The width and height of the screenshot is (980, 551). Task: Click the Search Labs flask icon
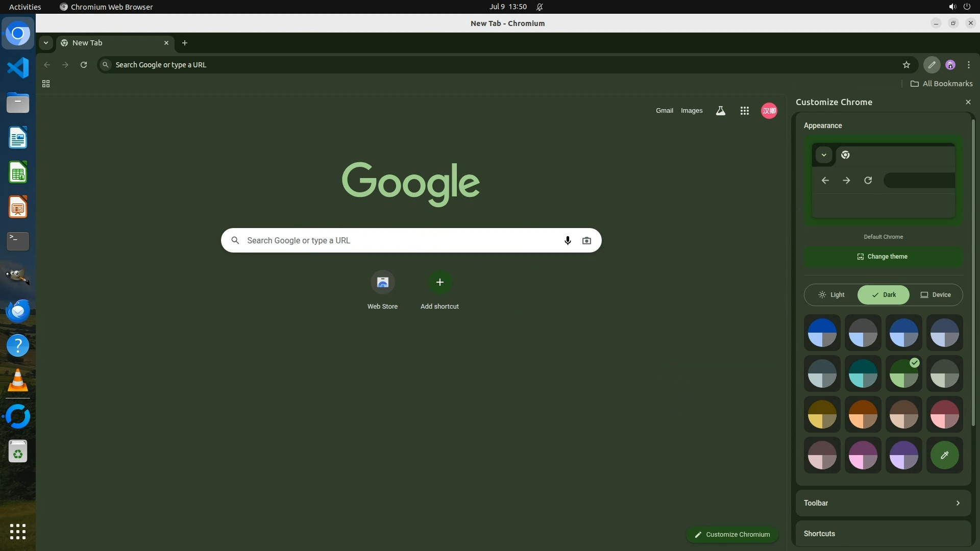coord(720,111)
